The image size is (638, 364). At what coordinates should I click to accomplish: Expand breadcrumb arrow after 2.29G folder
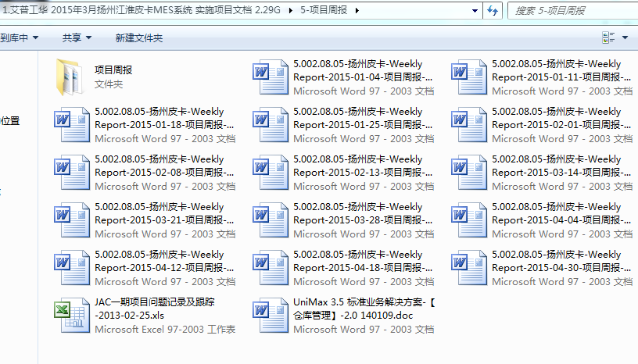291,11
